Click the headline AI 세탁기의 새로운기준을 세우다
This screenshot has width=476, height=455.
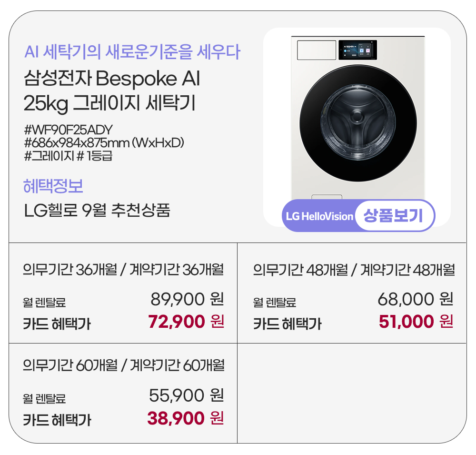click(132, 51)
